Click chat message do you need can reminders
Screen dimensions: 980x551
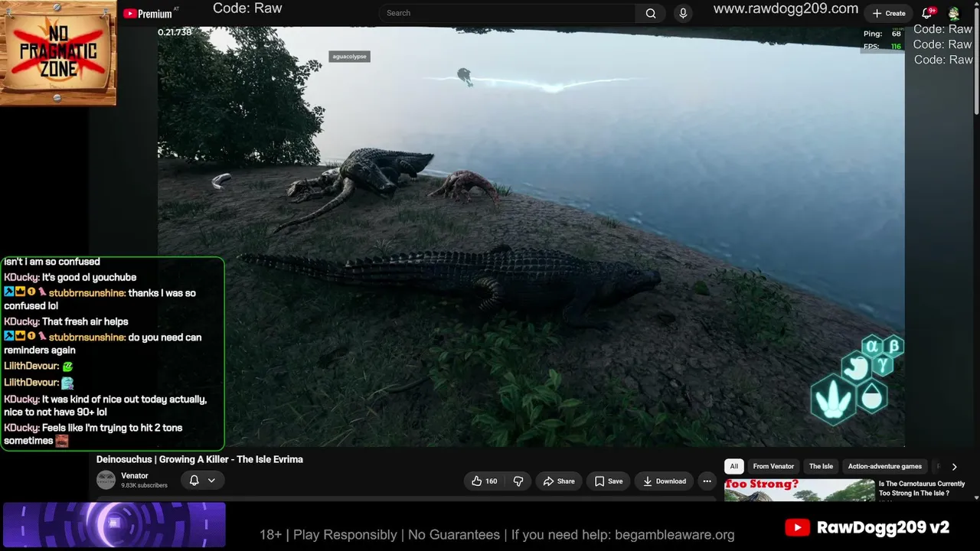point(103,344)
